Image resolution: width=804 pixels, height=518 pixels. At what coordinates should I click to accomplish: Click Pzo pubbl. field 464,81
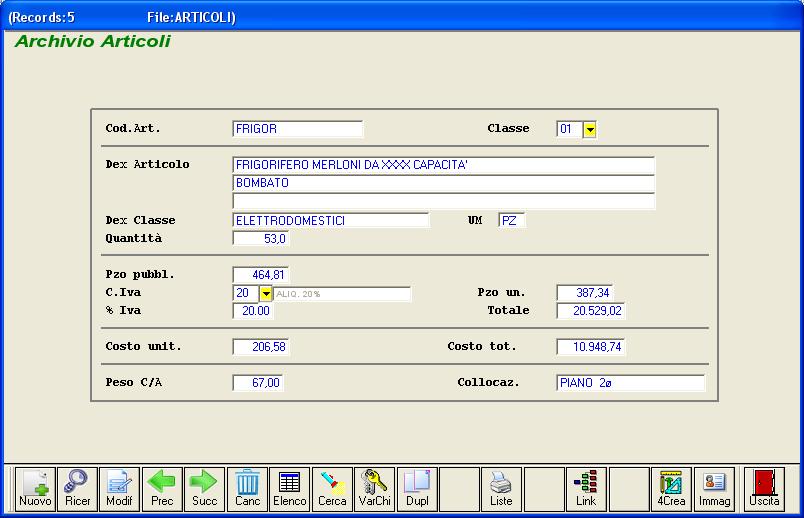pyautogui.click(x=261, y=274)
